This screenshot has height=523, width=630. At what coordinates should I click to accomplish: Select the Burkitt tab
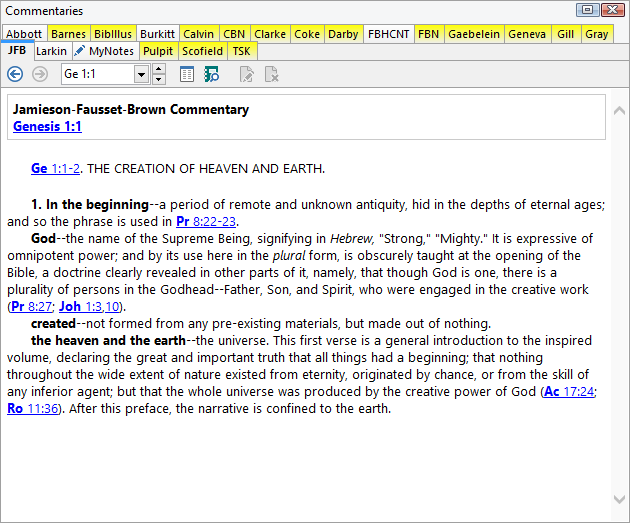[x=158, y=34]
